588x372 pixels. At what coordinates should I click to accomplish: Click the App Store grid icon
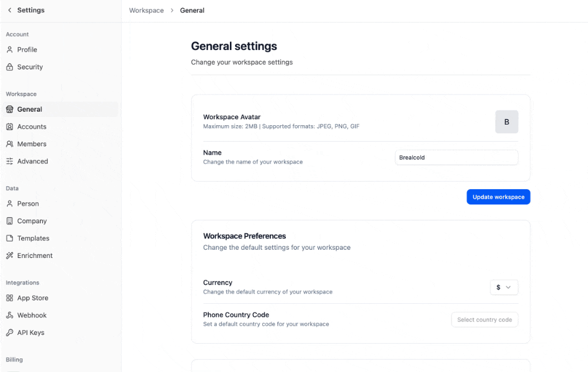10,298
